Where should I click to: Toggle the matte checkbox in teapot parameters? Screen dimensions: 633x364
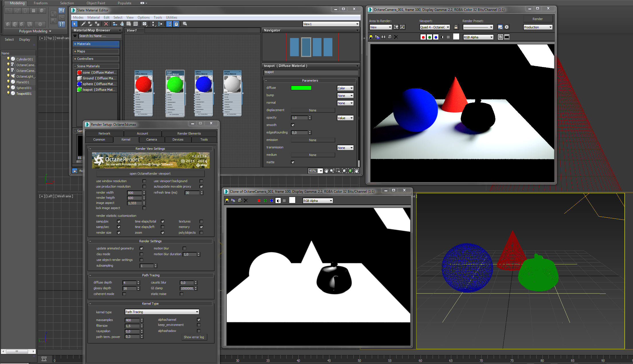[x=293, y=162]
